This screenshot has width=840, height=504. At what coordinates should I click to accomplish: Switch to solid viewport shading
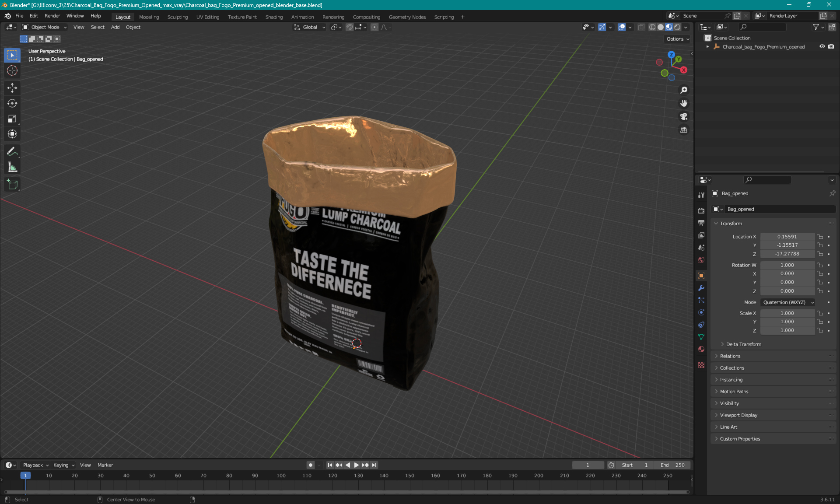pyautogui.click(x=661, y=27)
